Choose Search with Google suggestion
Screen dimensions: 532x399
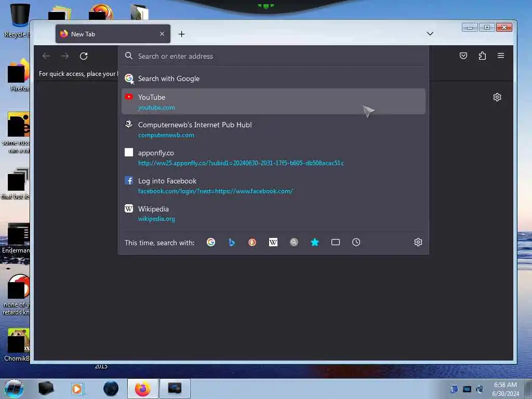(273, 78)
